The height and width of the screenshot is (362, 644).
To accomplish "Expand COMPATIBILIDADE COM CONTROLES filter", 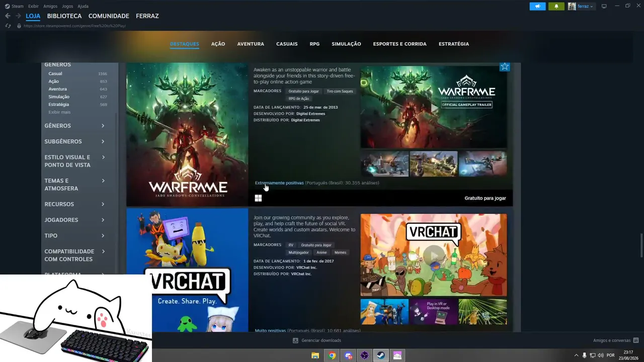I will pyautogui.click(x=74, y=255).
